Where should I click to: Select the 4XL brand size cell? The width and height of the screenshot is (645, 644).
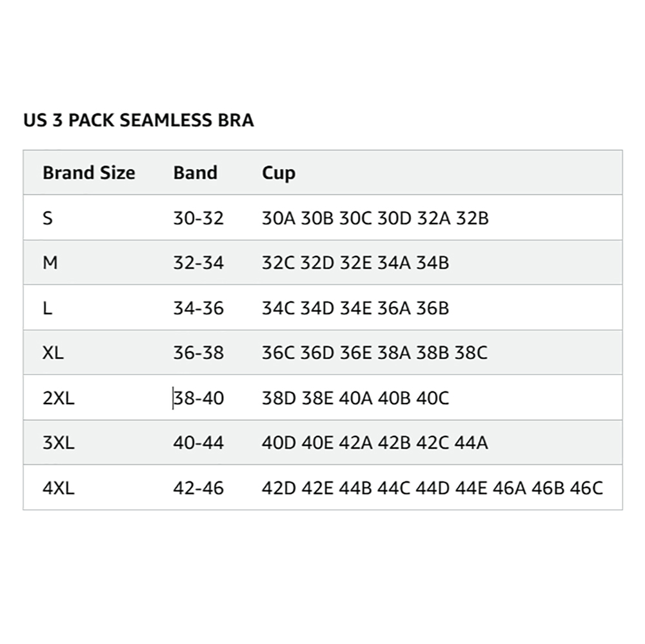[59, 488]
